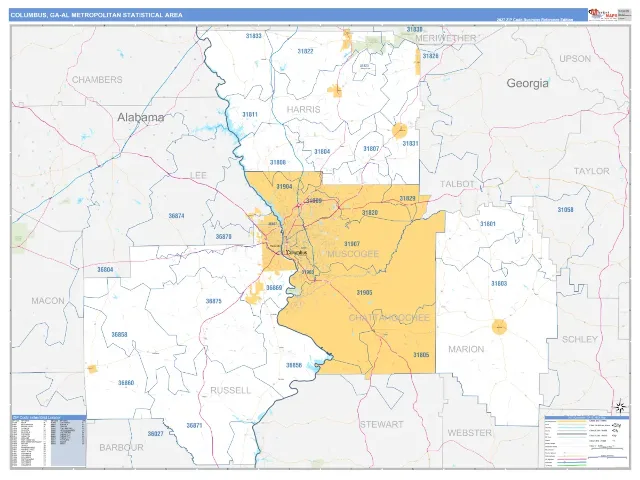Select ZIP code 36871
The height and width of the screenshot is (480, 640).
coord(194,425)
